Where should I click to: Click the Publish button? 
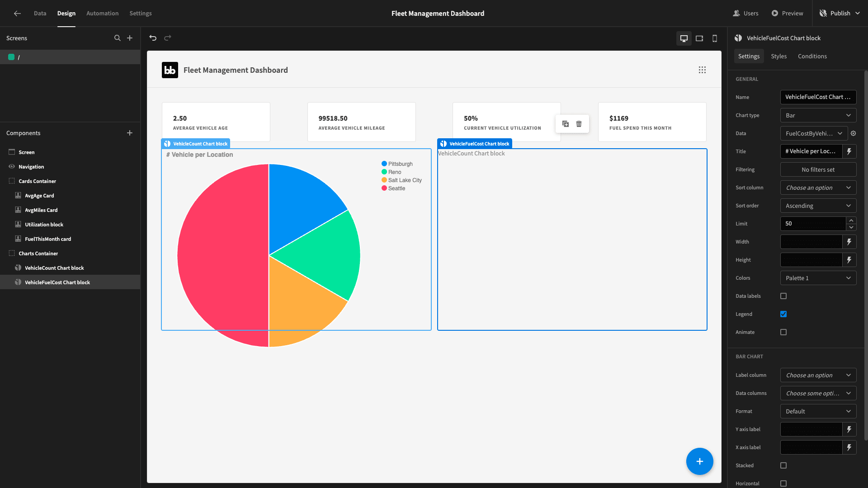click(x=840, y=14)
